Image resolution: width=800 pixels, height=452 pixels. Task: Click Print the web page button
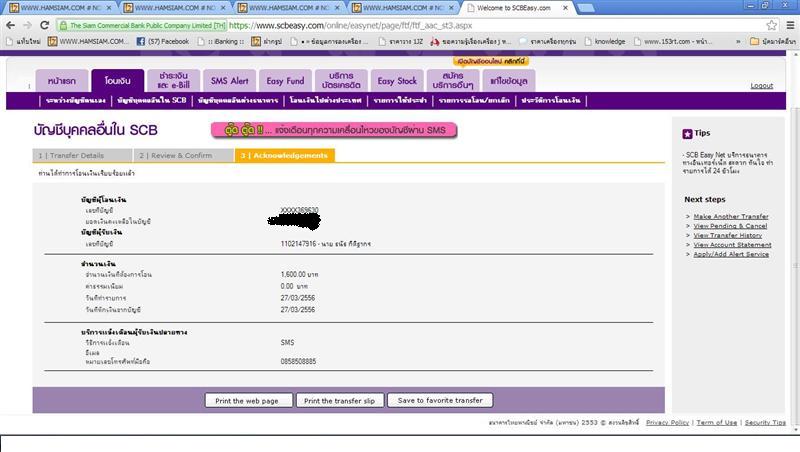(248, 400)
